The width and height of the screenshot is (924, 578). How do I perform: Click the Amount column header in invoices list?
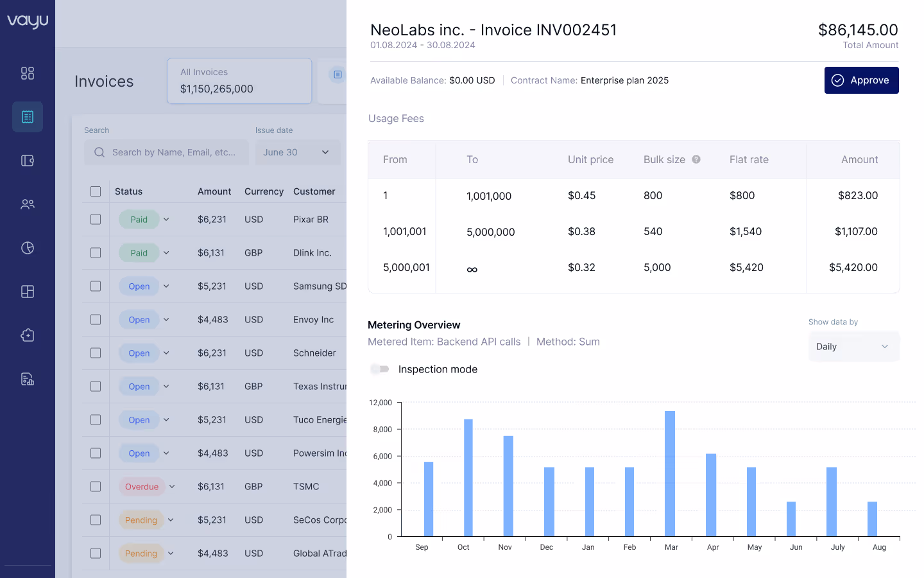click(x=214, y=191)
